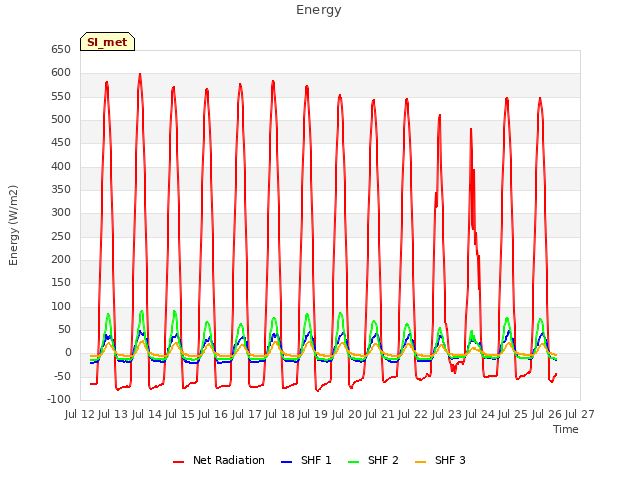Click the 650 y-axis tick label
Viewport: 640px width, 480px height.
61,50
